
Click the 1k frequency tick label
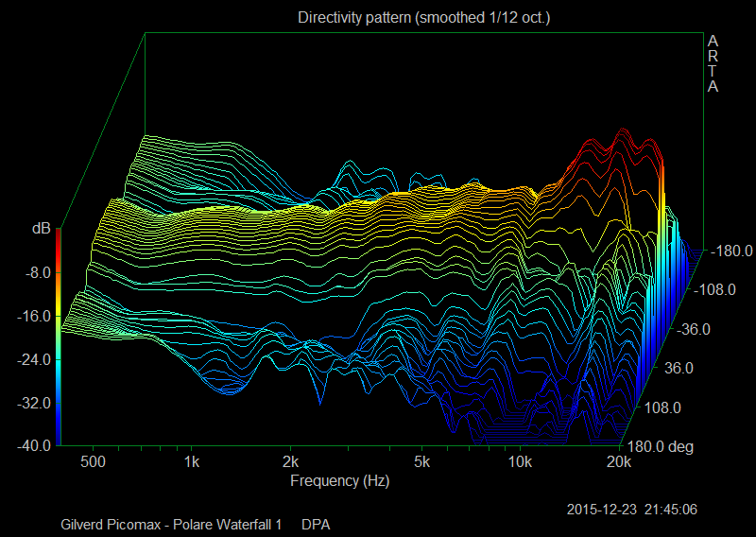(x=192, y=461)
